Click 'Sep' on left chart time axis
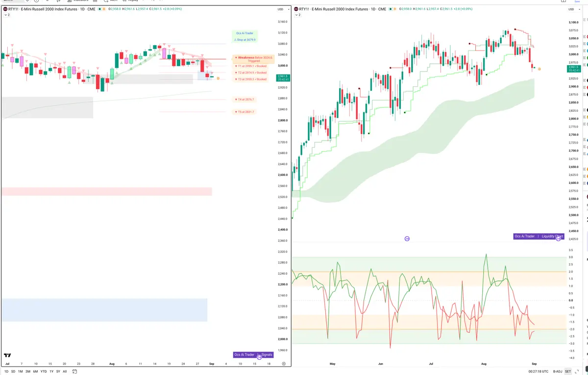Image resolution: width=588 pixels, height=375 pixels. pyautogui.click(x=212, y=364)
